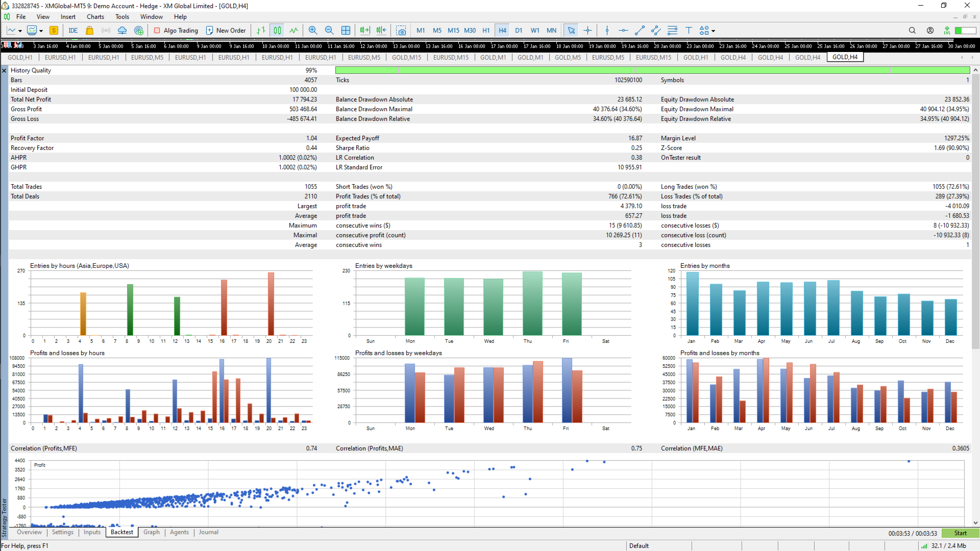Open the Settings tab of tester
980x551 pixels.
(x=62, y=532)
